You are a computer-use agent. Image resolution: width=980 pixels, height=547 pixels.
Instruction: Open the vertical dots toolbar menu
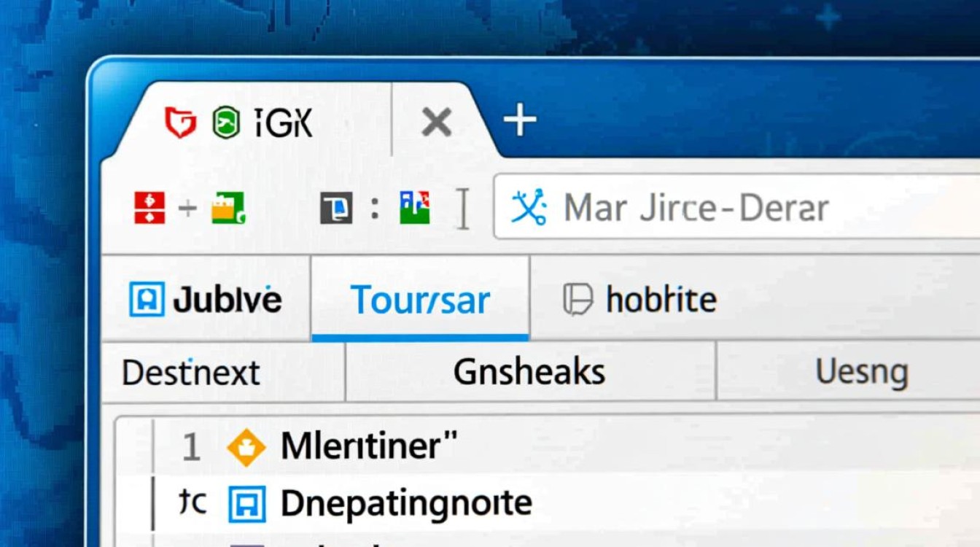375,209
